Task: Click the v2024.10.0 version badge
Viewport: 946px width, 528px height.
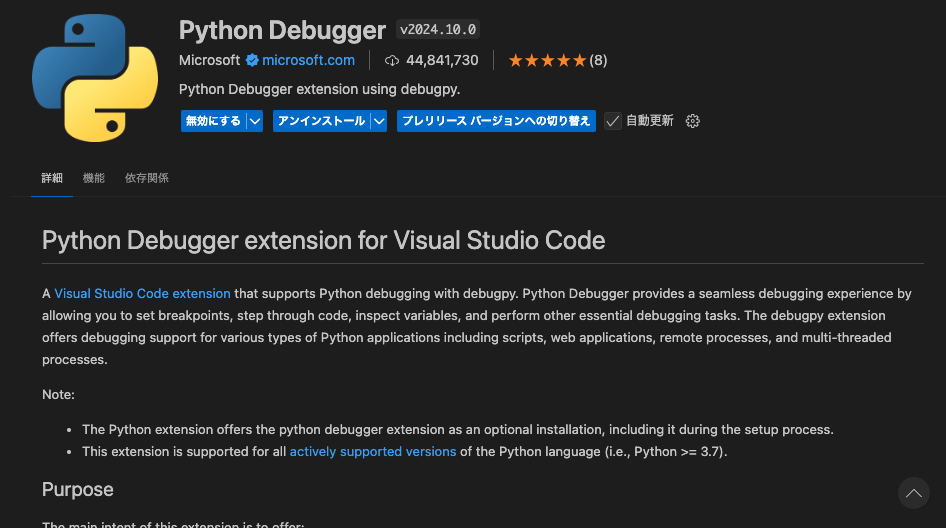Action: tap(438, 30)
